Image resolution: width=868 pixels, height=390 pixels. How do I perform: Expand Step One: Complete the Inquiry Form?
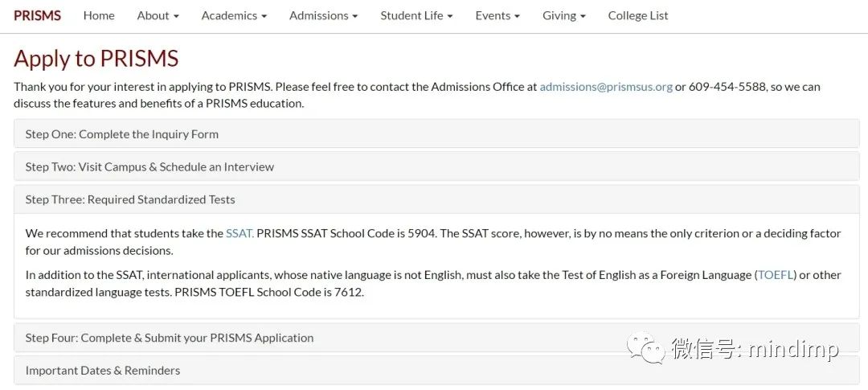[x=436, y=134]
